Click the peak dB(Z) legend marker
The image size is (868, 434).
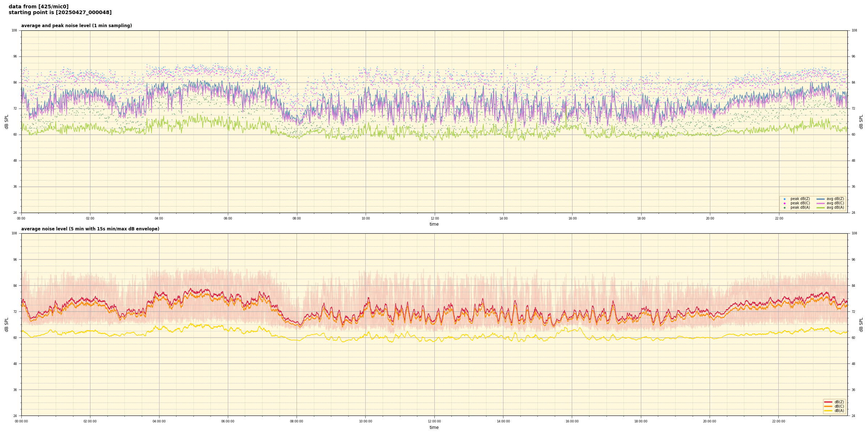784,199
